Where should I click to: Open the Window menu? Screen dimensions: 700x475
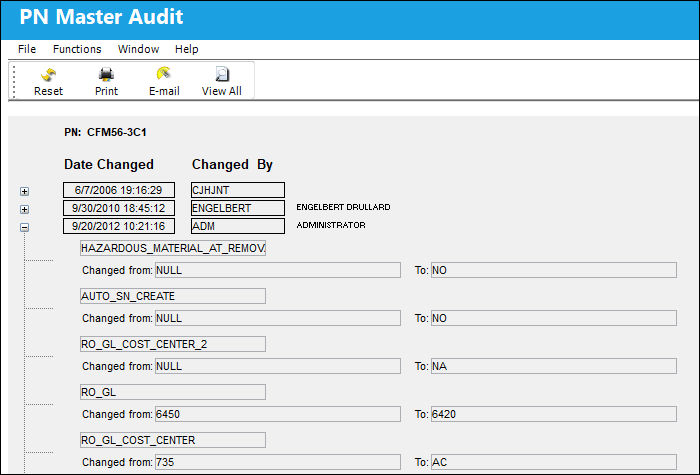pos(138,49)
